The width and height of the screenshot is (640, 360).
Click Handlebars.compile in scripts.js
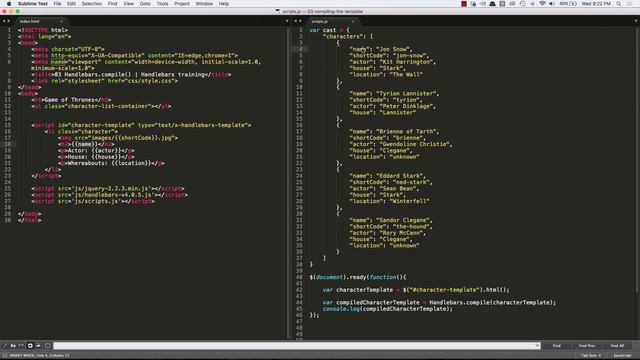click(459, 302)
